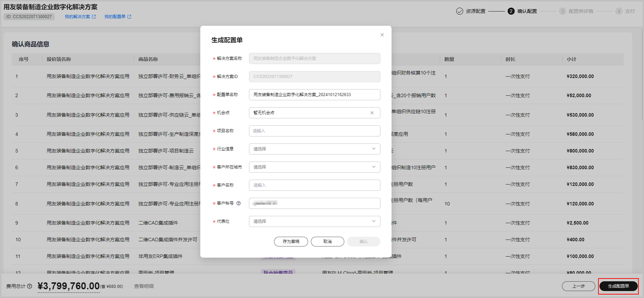Click the 序号 column header
644x298 pixels.
(24, 59)
